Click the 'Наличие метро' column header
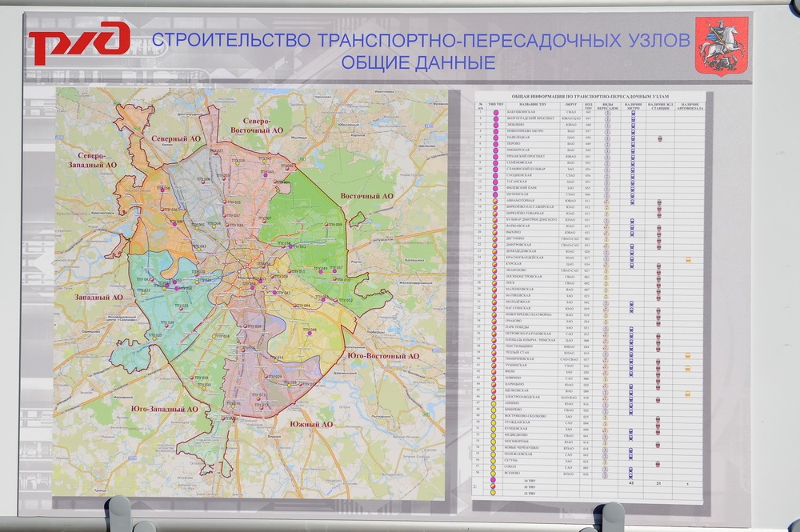Viewport: 800px width, 532px height. coord(632,104)
